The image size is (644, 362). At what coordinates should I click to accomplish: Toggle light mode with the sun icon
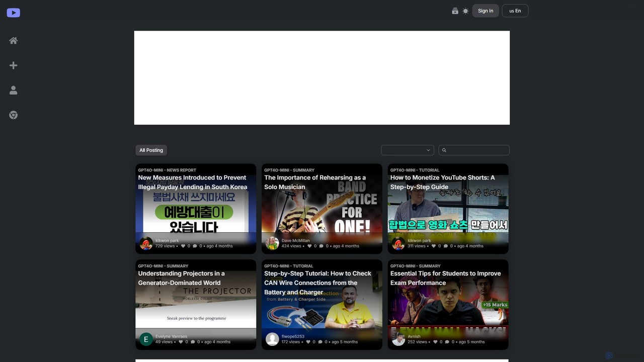[465, 11]
